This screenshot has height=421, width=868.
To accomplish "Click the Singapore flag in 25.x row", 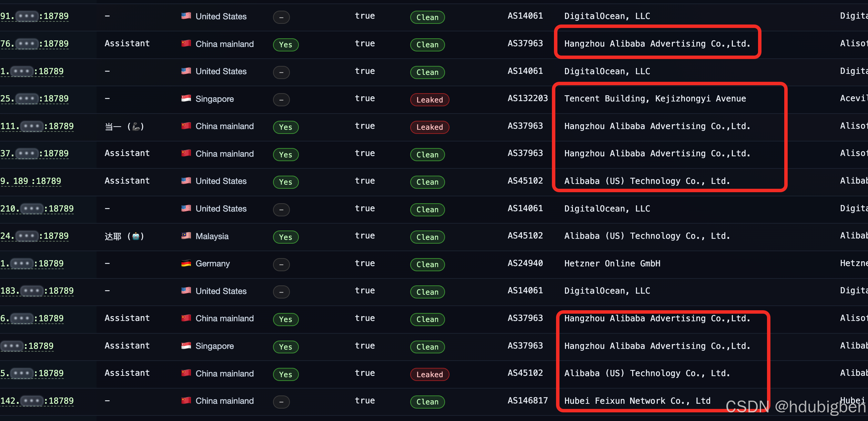I will (186, 99).
